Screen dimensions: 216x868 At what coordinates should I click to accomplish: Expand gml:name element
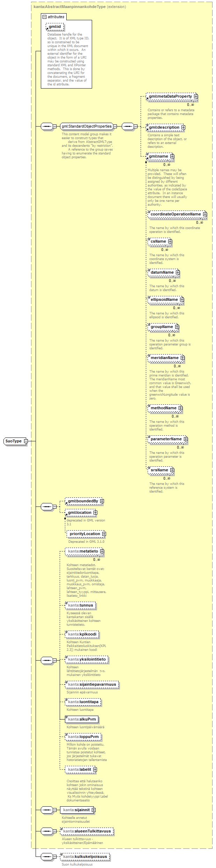(x=172, y=156)
